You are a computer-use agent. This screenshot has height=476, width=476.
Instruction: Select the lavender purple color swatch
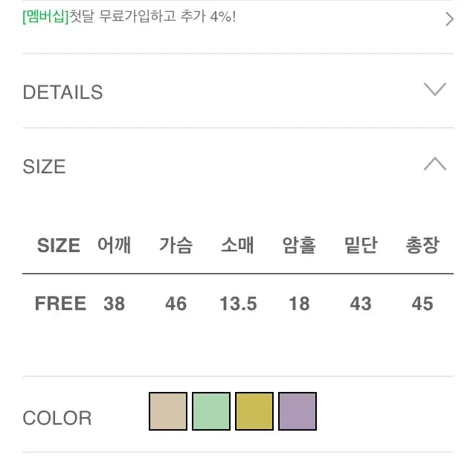[297, 411]
